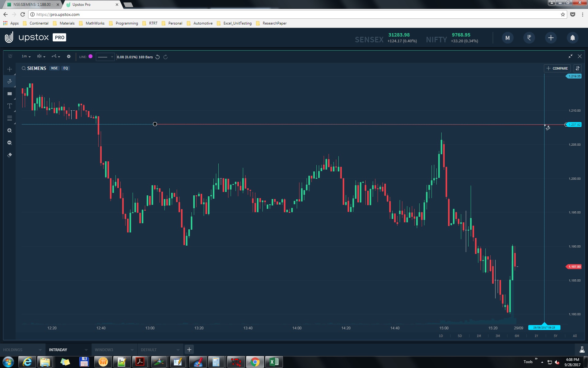Bookmark this page with star
The height and width of the screenshot is (368, 588).
pyautogui.click(x=563, y=14)
